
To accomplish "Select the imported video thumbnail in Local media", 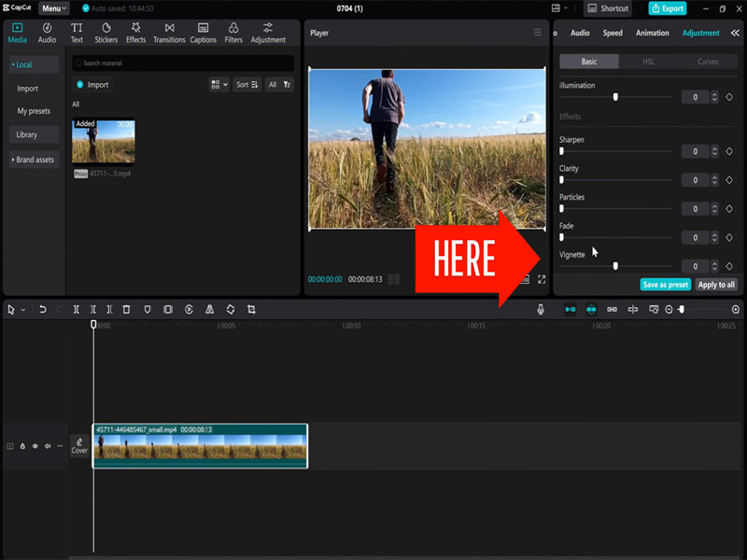I will pyautogui.click(x=103, y=140).
